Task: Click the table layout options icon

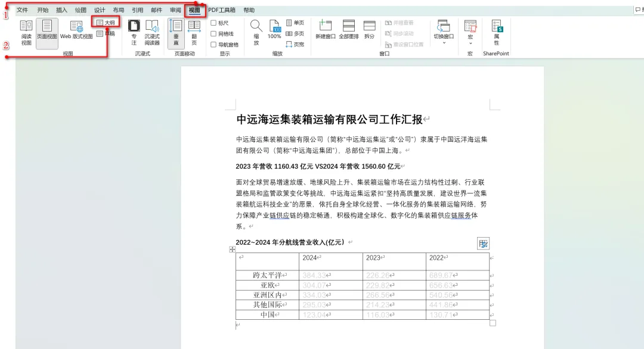Action: [x=484, y=244]
